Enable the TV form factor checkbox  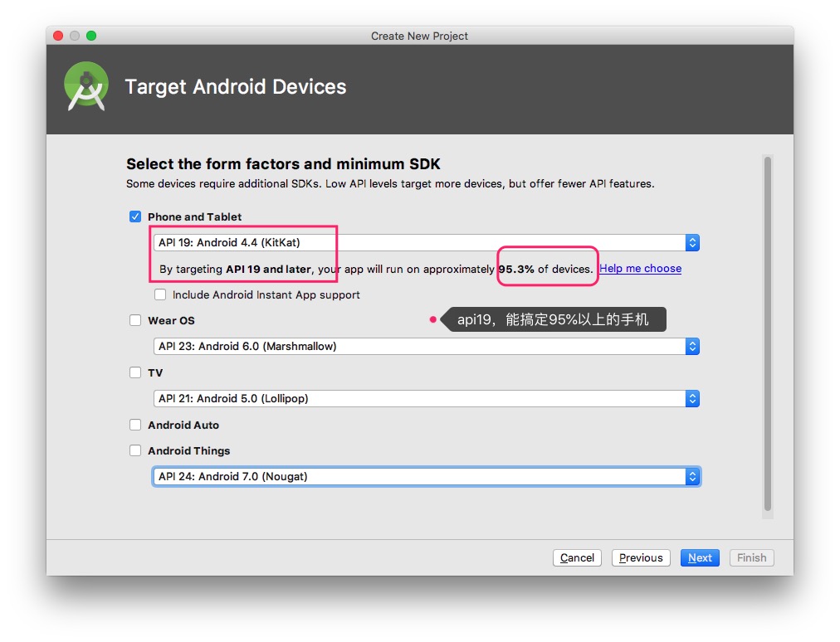coord(135,372)
